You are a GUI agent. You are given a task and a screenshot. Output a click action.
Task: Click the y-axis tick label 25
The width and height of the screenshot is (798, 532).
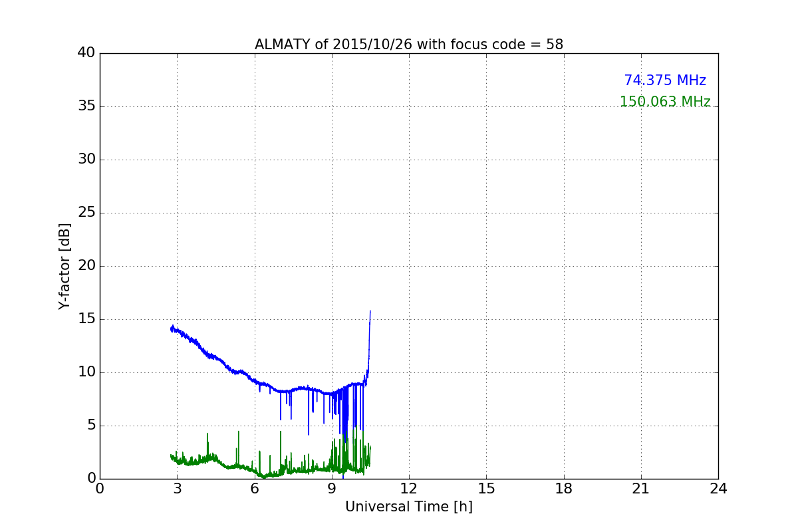coord(86,213)
